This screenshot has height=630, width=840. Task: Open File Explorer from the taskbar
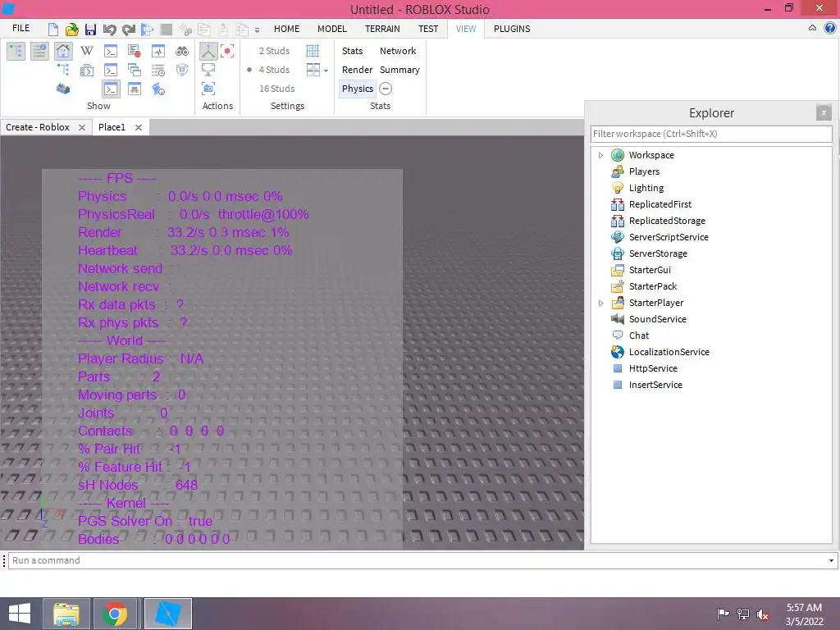[x=66, y=614]
